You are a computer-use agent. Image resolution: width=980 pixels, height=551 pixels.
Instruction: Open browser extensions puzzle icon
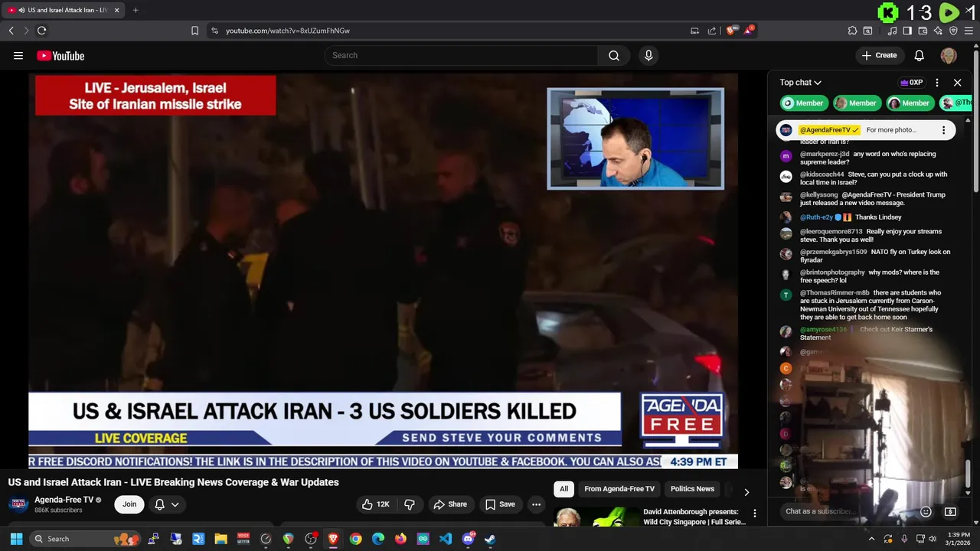[x=852, y=31]
